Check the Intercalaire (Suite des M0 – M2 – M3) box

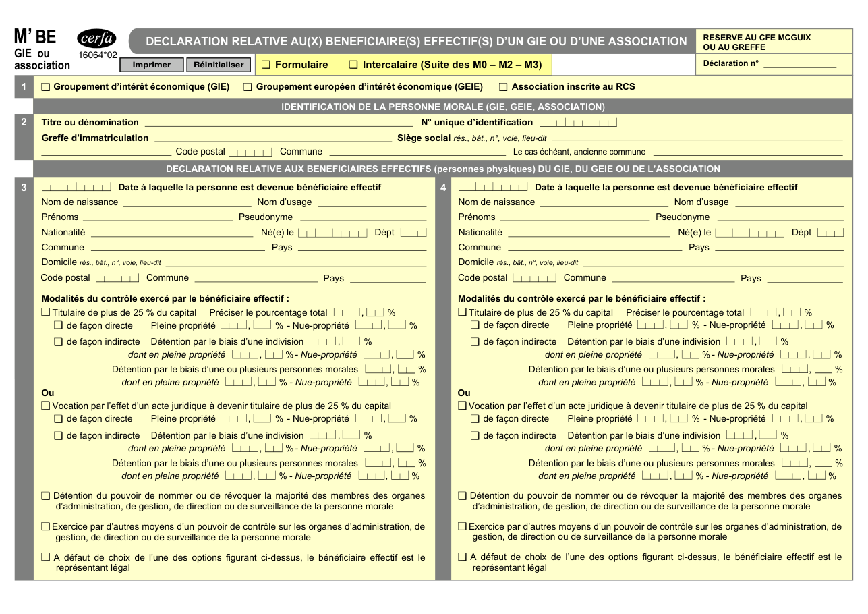tap(354, 65)
